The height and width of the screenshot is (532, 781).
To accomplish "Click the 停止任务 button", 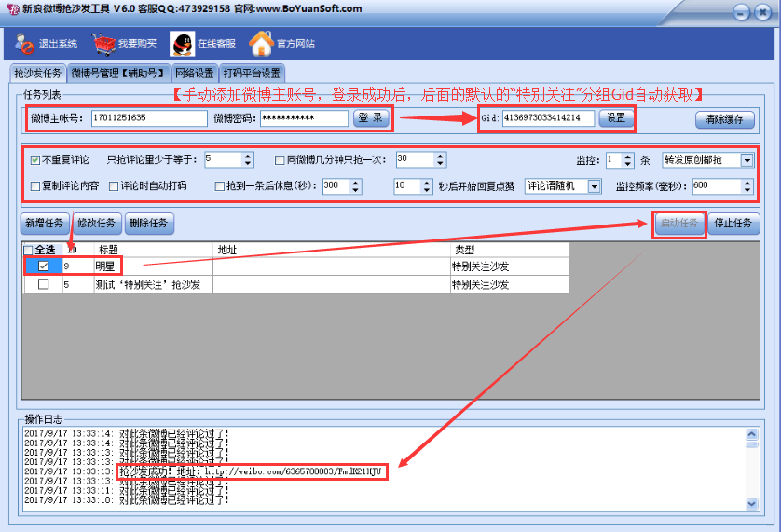I will tap(733, 224).
